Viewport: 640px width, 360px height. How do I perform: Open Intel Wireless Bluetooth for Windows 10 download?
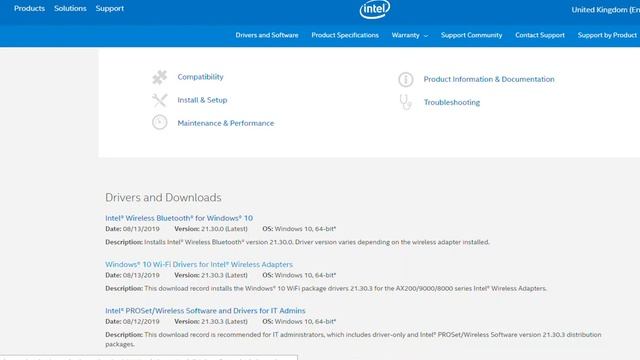click(179, 218)
